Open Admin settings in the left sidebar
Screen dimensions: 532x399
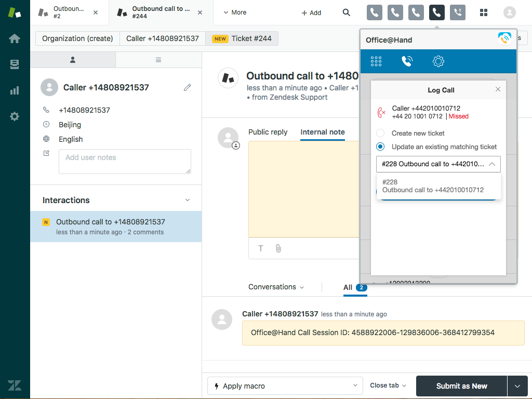15,116
